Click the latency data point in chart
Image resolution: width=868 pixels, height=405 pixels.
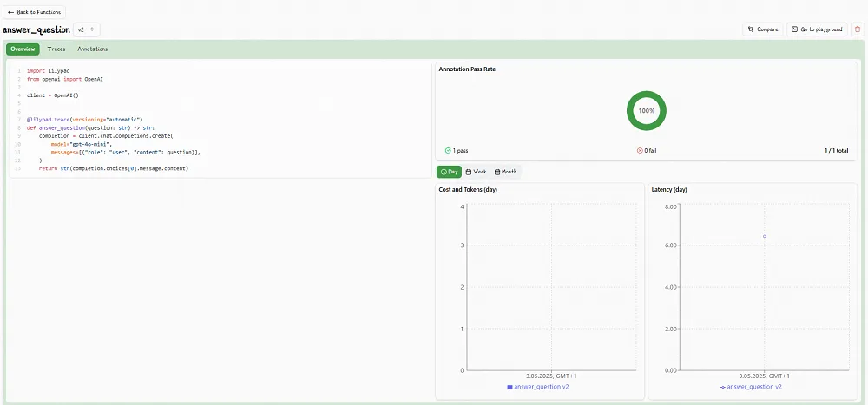pos(764,236)
